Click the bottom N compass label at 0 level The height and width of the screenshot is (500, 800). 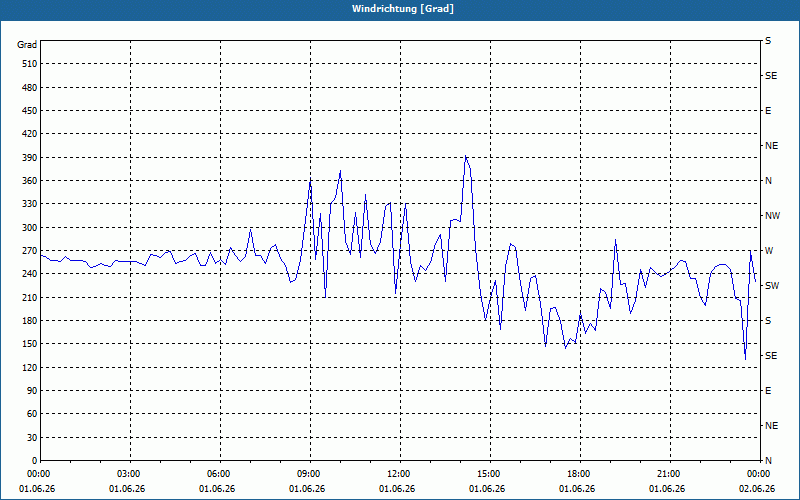click(x=768, y=461)
